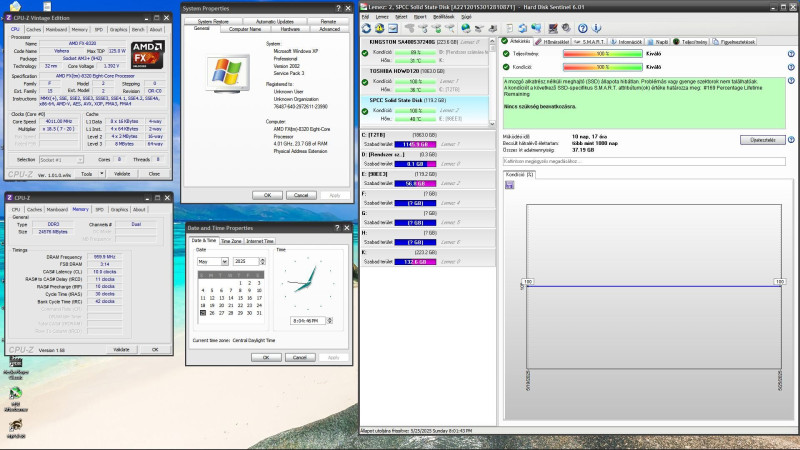This screenshot has width=800, height=450.
Task: Open the Tools dropdown arrow in CPU-Z
Action: pos(102,173)
